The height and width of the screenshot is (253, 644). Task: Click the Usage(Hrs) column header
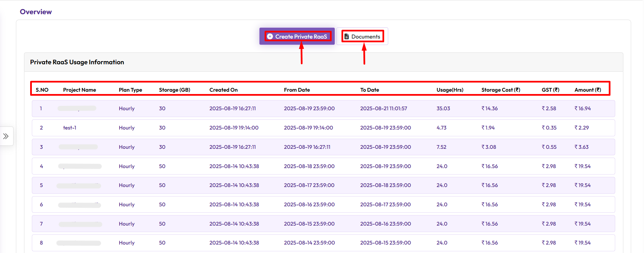[450, 90]
